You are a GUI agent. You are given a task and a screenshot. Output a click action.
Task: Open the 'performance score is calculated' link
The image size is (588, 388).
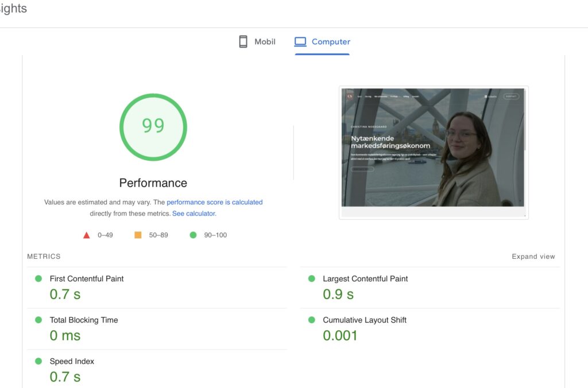coord(214,202)
